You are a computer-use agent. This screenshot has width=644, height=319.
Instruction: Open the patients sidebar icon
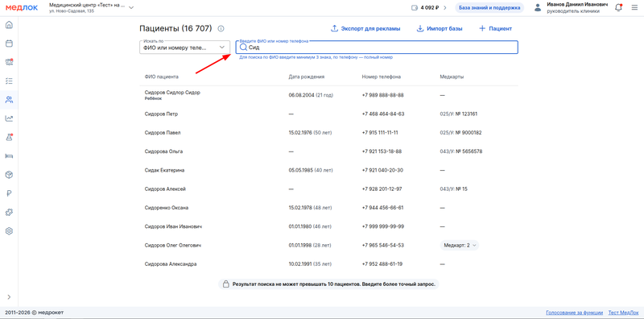9,99
